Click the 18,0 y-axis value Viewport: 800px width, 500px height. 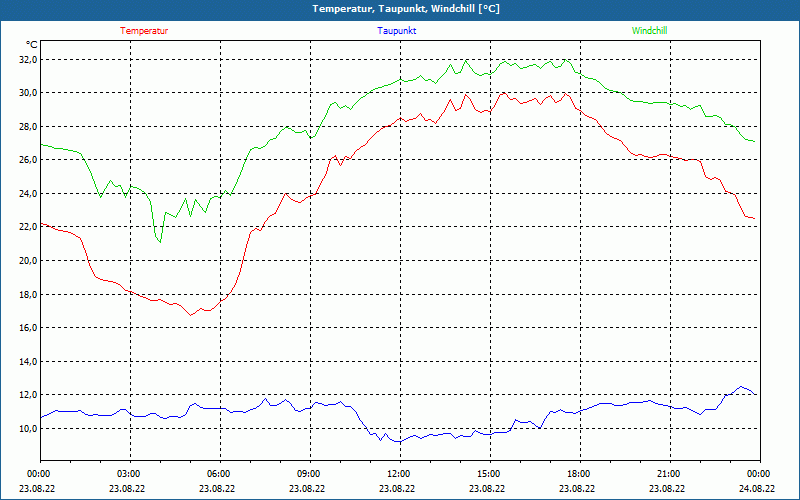(x=29, y=294)
